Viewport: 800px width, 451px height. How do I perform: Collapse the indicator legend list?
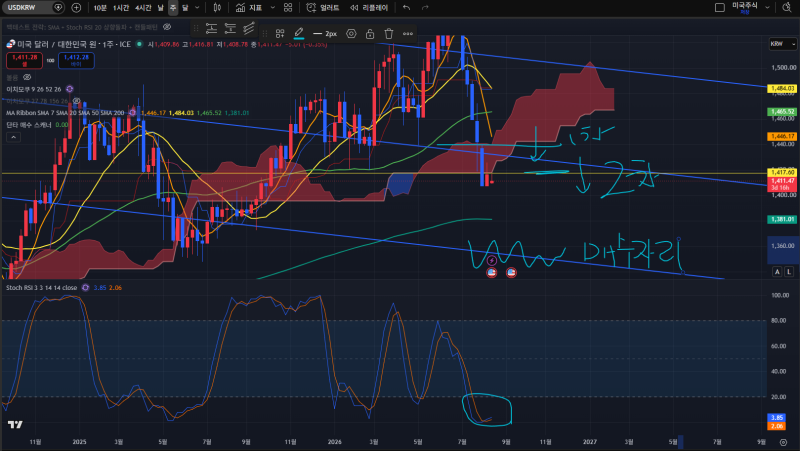tap(13, 137)
